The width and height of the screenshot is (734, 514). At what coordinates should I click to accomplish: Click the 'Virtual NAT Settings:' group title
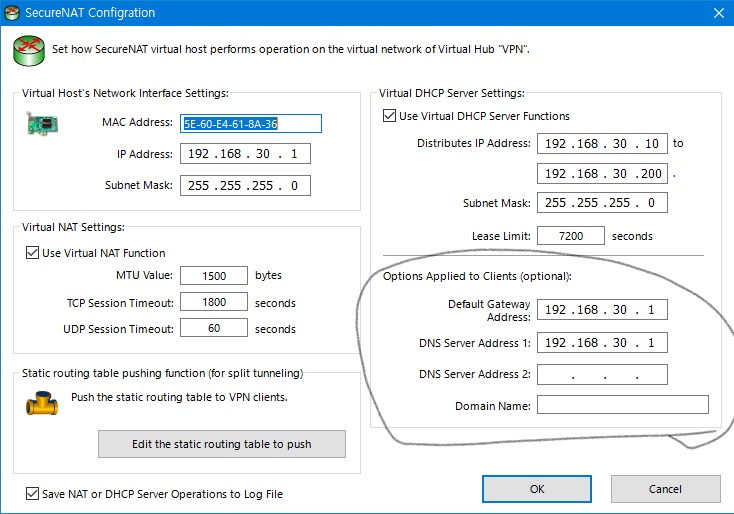tap(73, 227)
